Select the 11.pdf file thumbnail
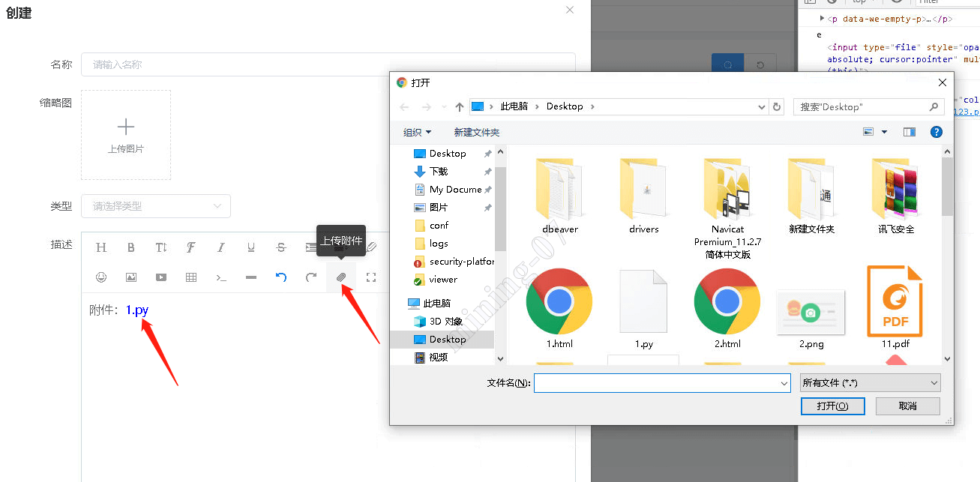This screenshot has width=980, height=482. point(895,304)
